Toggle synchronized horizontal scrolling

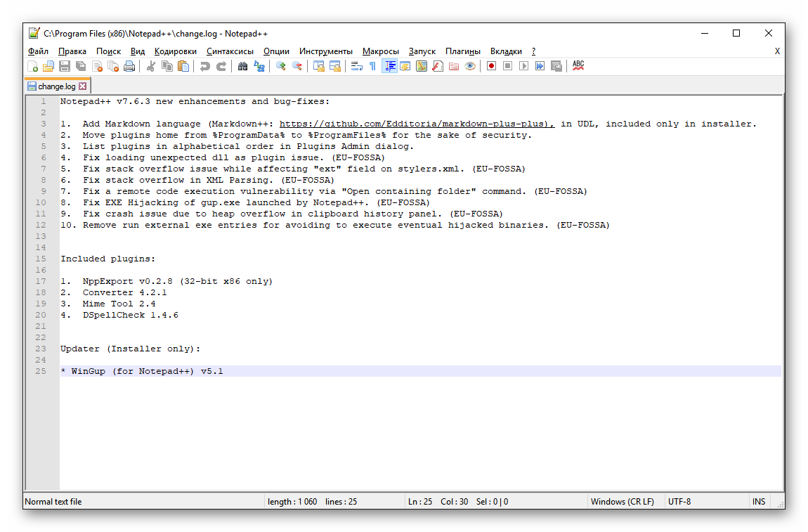pyautogui.click(x=335, y=66)
